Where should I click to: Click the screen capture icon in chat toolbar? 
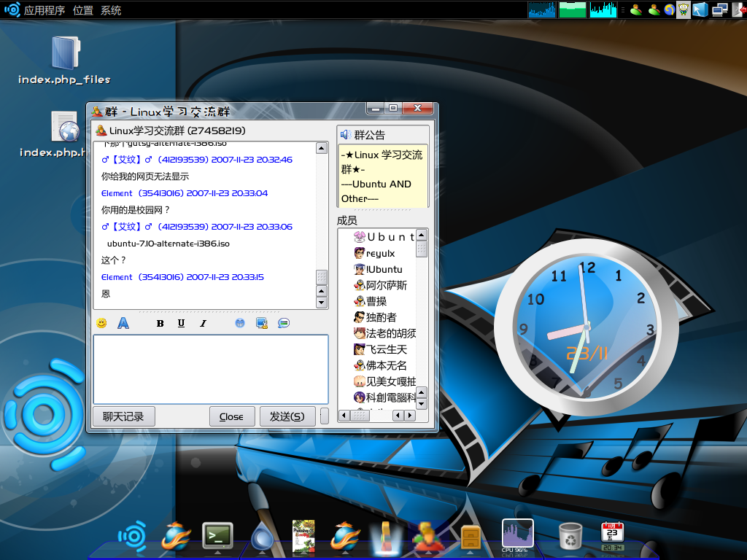coord(262,323)
